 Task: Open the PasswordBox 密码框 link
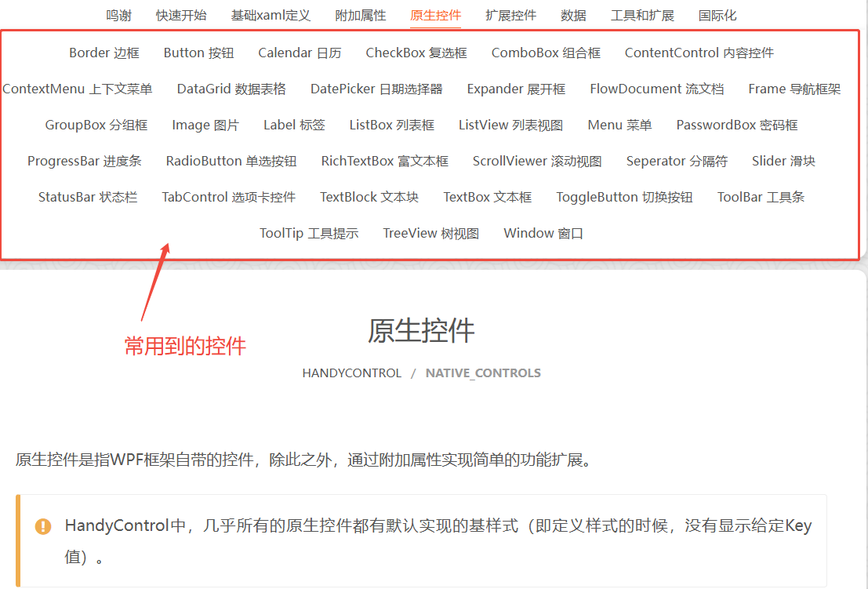(x=737, y=125)
